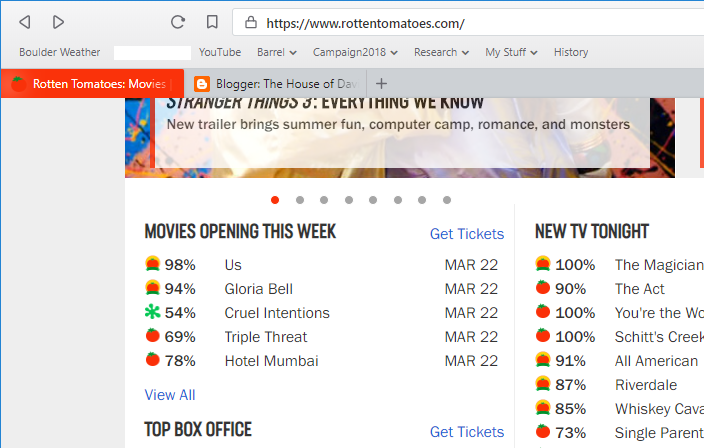Viewport: 704px width, 448px height.
Task: Click Get Tickets beside Top Box Office
Action: click(467, 432)
